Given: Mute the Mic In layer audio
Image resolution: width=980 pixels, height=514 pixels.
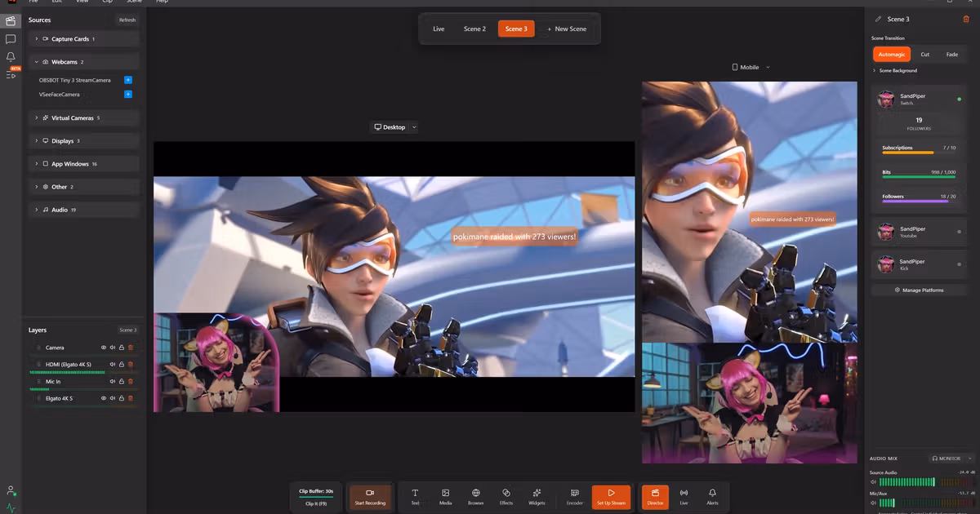Looking at the screenshot, I should click(113, 381).
